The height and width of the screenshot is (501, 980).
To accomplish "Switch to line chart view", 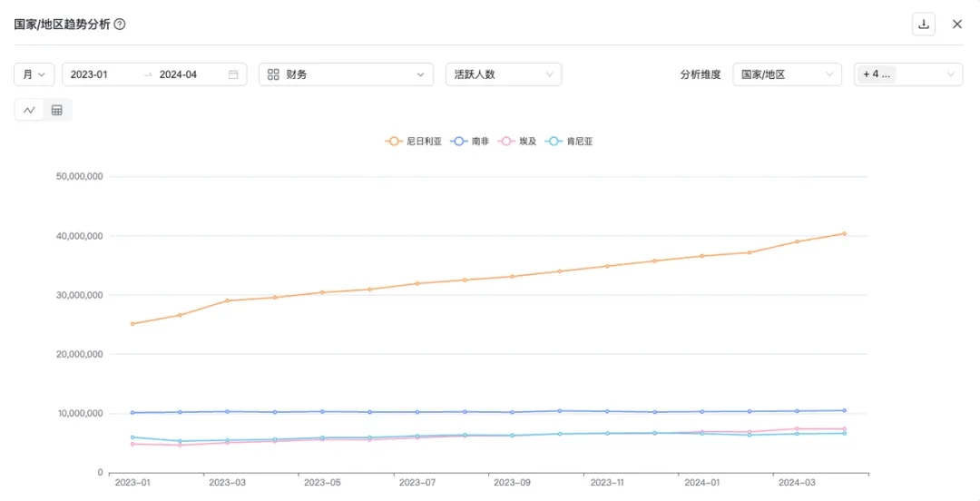I will (29, 110).
